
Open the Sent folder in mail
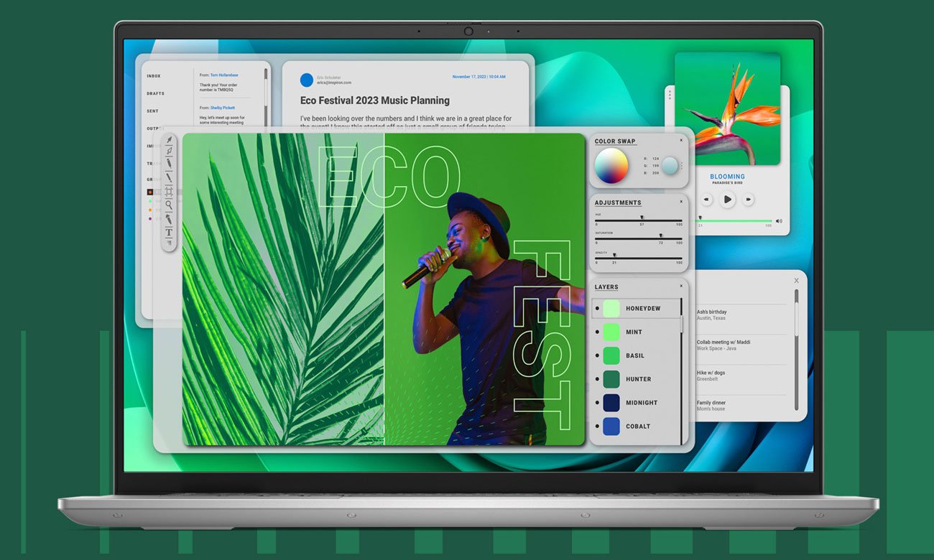pyautogui.click(x=152, y=111)
